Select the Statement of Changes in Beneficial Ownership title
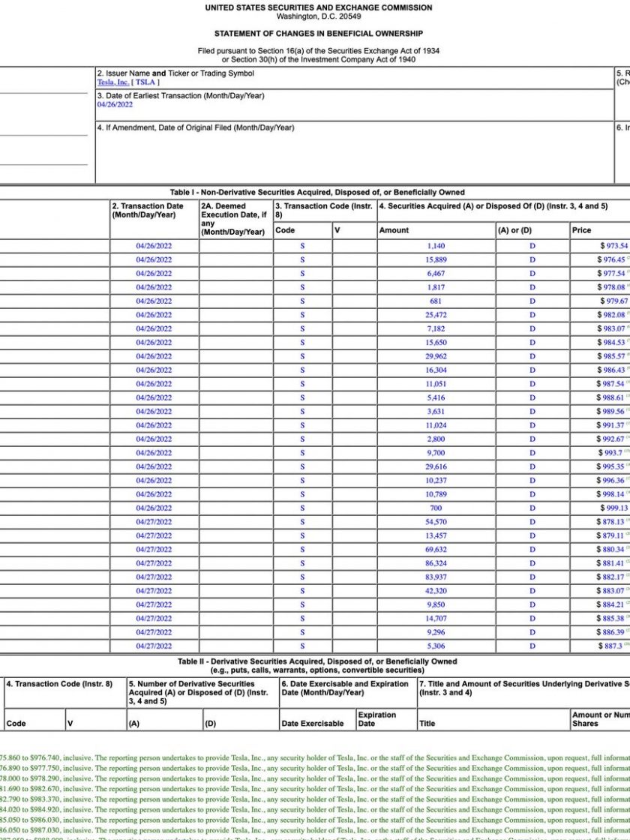Screen dimensions: 630x840 (318, 34)
